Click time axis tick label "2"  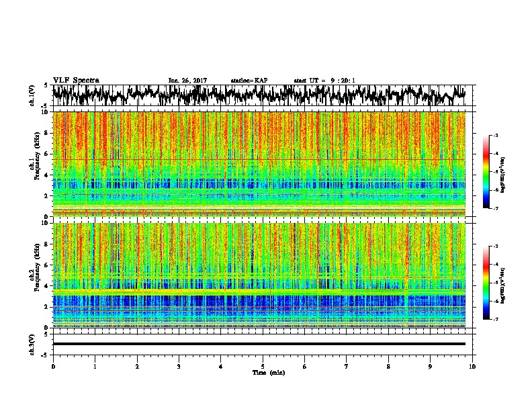tap(137, 367)
